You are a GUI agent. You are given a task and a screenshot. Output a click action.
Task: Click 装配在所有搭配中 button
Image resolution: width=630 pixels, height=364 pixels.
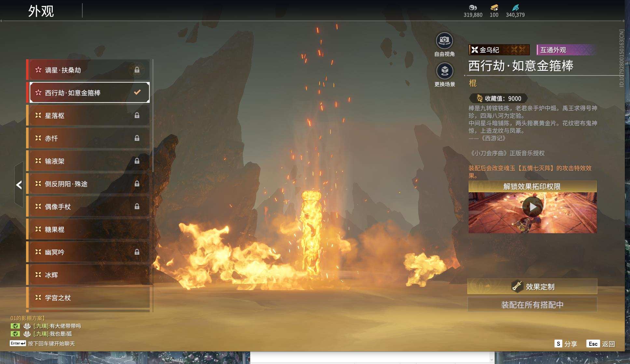click(x=532, y=305)
